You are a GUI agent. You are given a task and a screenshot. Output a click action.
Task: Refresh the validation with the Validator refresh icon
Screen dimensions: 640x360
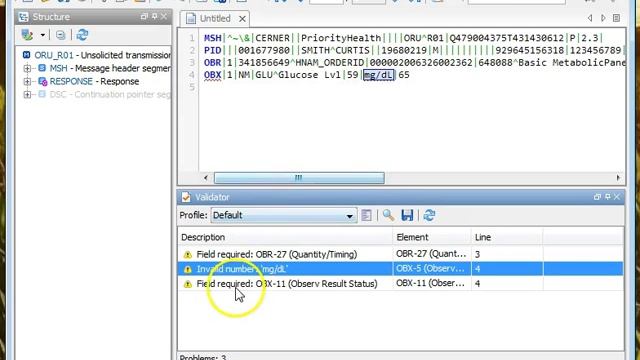pyautogui.click(x=429, y=215)
